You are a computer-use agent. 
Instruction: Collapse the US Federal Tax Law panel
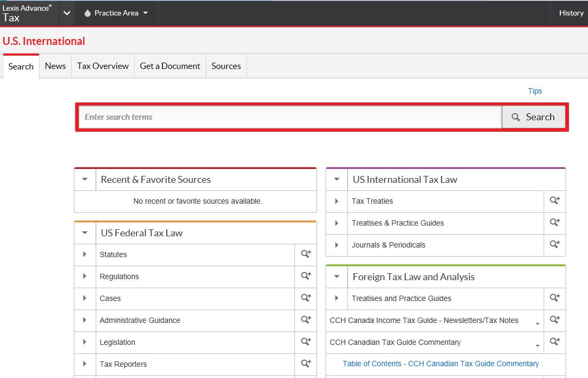tap(85, 233)
